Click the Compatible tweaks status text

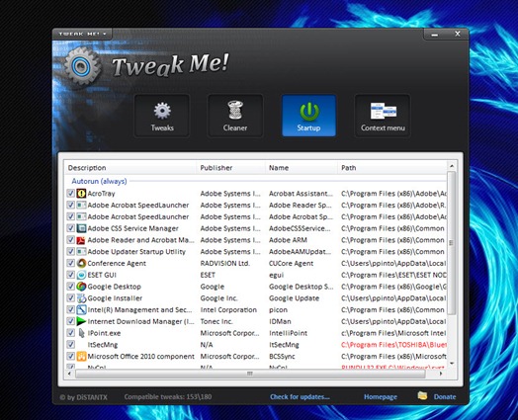168,397
